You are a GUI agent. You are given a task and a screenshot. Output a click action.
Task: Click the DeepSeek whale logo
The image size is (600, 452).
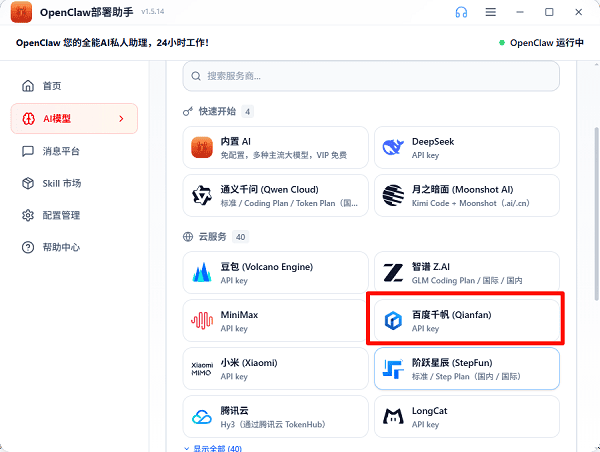click(x=393, y=147)
